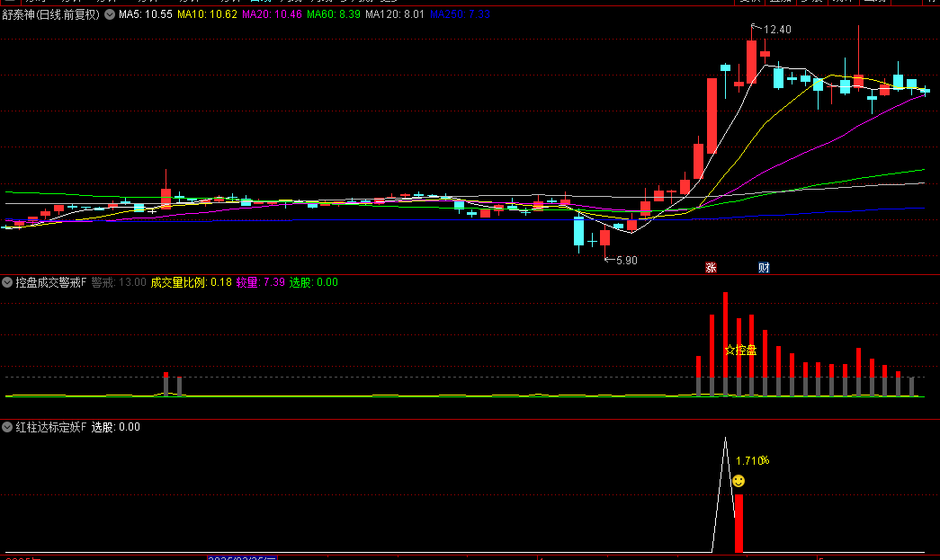
Task: Select the MA250 blue average label
Action: (460, 14)
